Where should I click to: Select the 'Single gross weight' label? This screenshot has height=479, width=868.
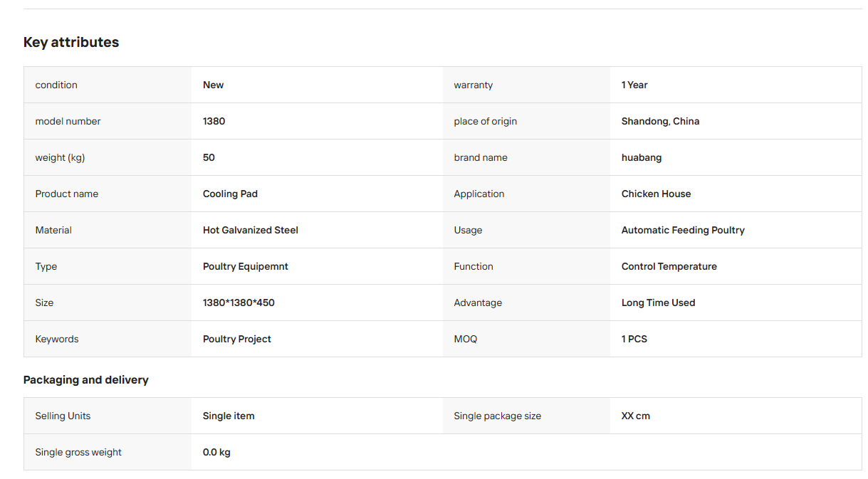(x=78, y=452)
